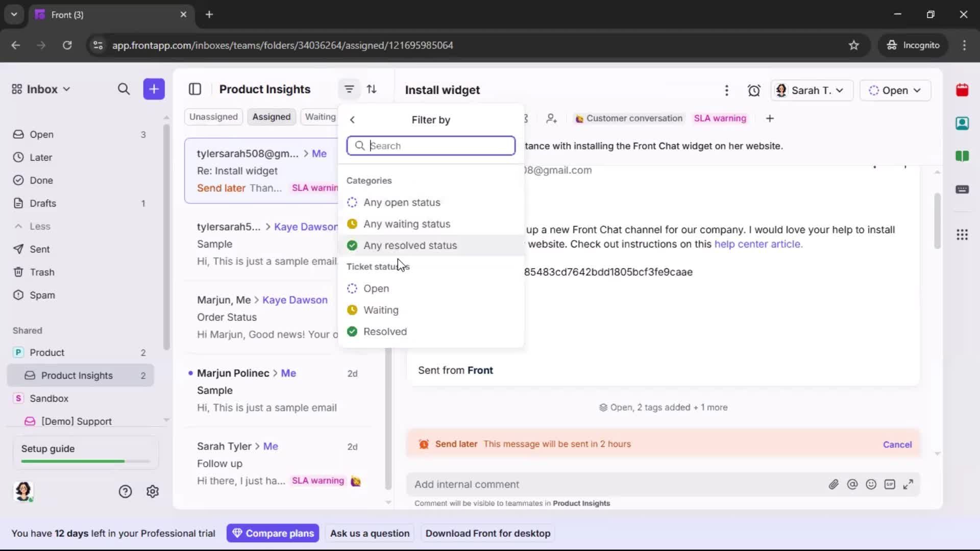
Task: Mention a teammate in the comment
Action: [852, 484]
